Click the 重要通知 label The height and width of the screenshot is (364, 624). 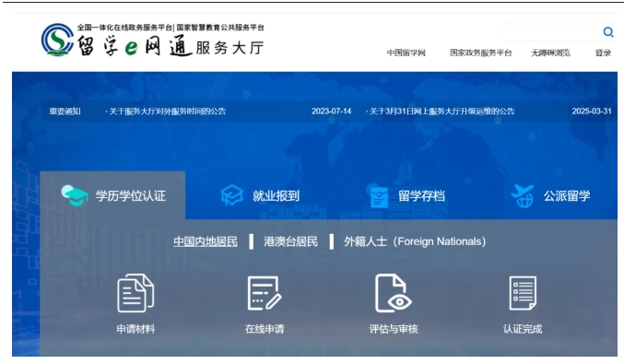point(65,112)
